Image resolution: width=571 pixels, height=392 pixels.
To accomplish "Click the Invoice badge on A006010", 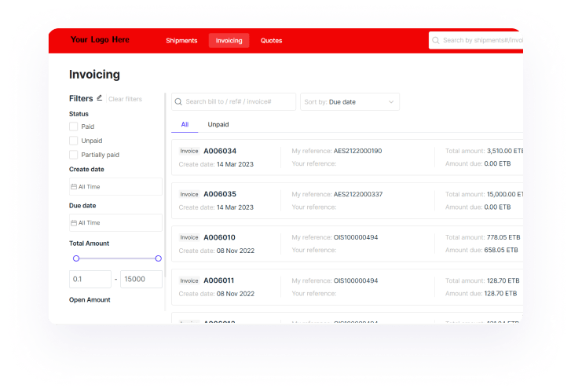I will click(x=189, y=237).
